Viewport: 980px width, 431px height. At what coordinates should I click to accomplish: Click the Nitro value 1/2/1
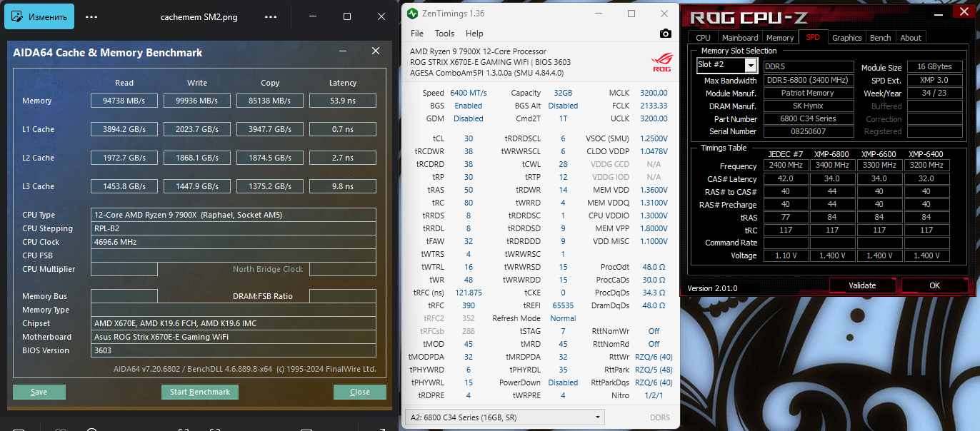click(654, 395)
